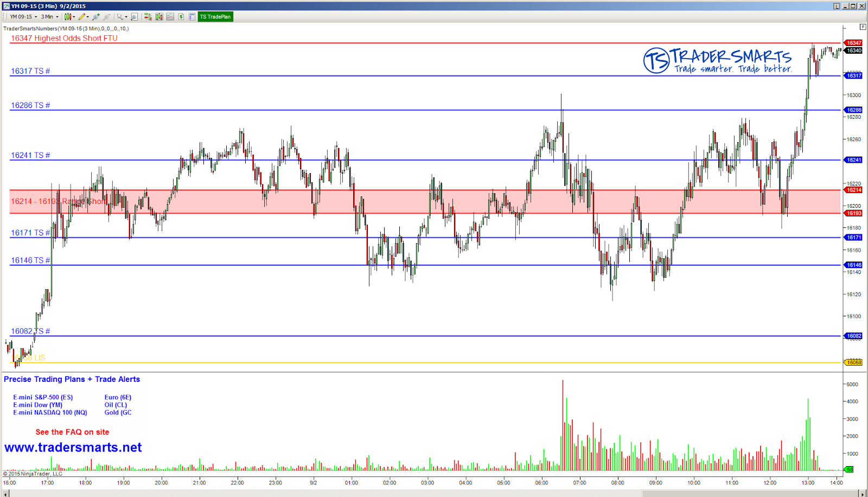Activate the cursor pointer tool
The height and width of the screenshot is (497, 868).
coord(120,16)
